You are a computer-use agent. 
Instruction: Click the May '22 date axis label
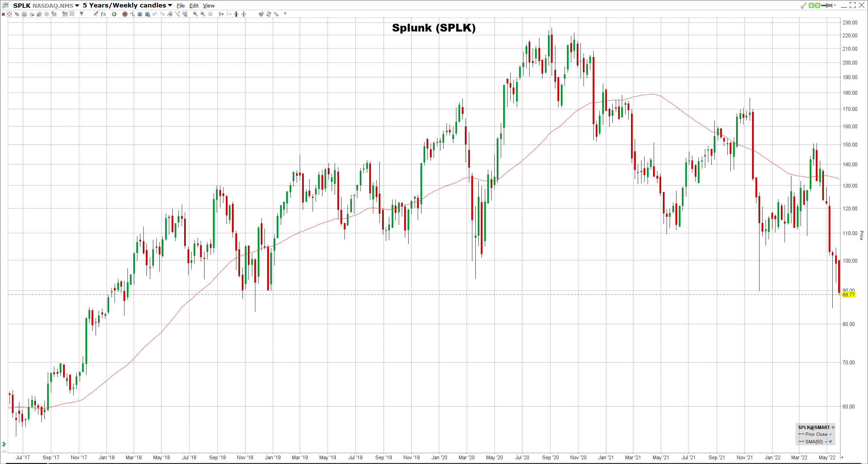coord(827,457)
